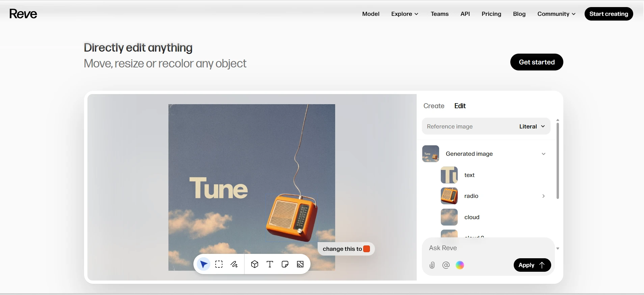This screenshot has width=644, height=295.
Task: Switch to the Create tab
Action: tap(434, 106)
